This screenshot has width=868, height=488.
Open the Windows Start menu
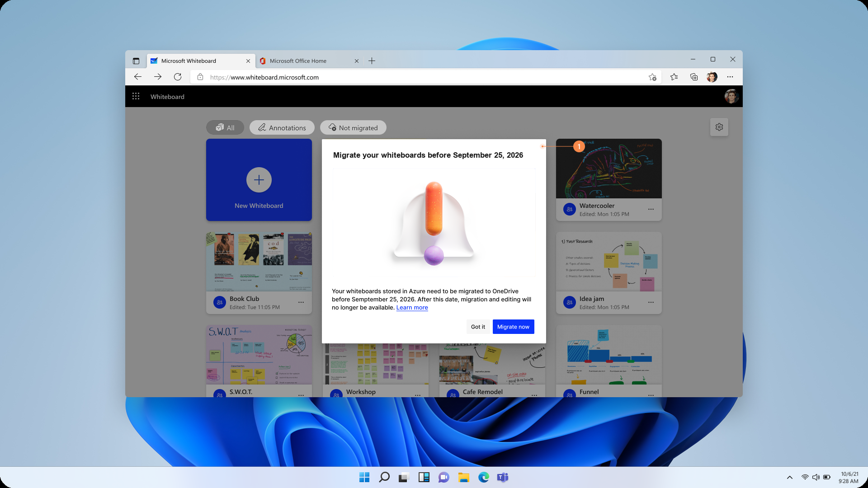pyautogui.click(x=364, y=477)
